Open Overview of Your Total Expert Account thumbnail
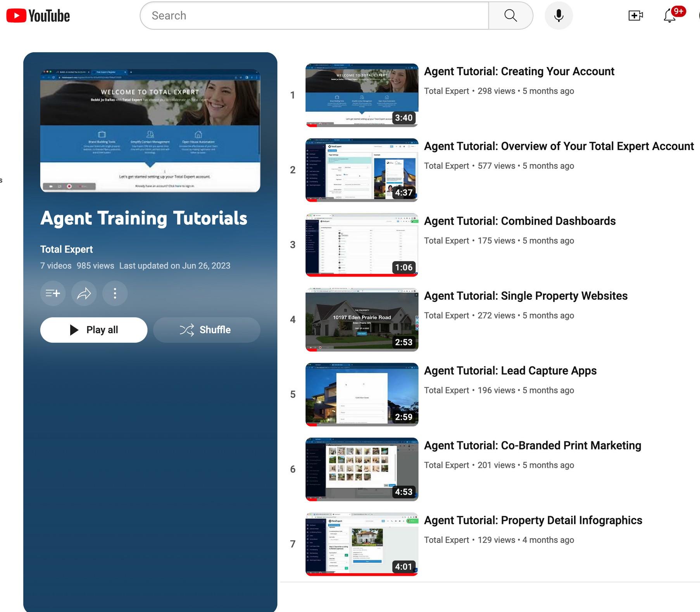The image size is (700, 612). coord(362,170)
